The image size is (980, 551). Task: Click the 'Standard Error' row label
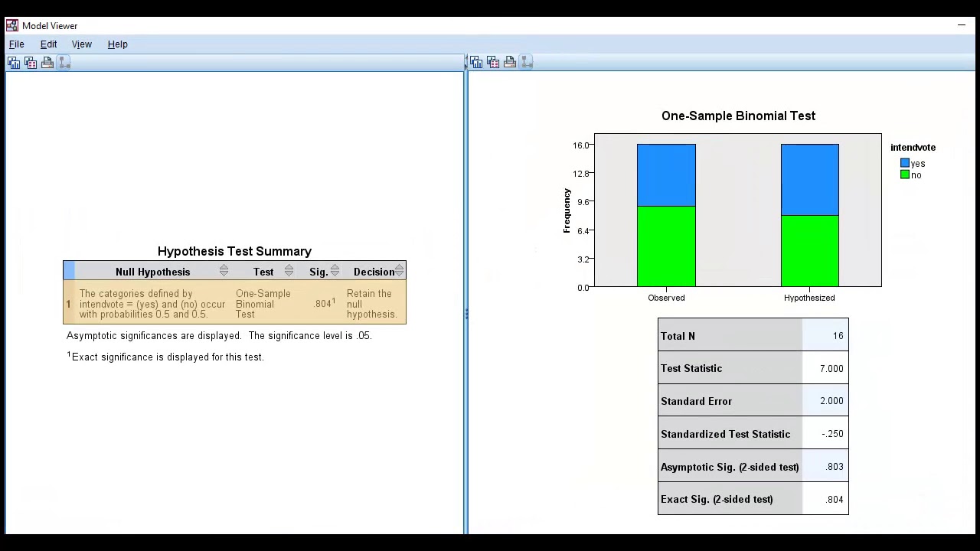point(696,401)
